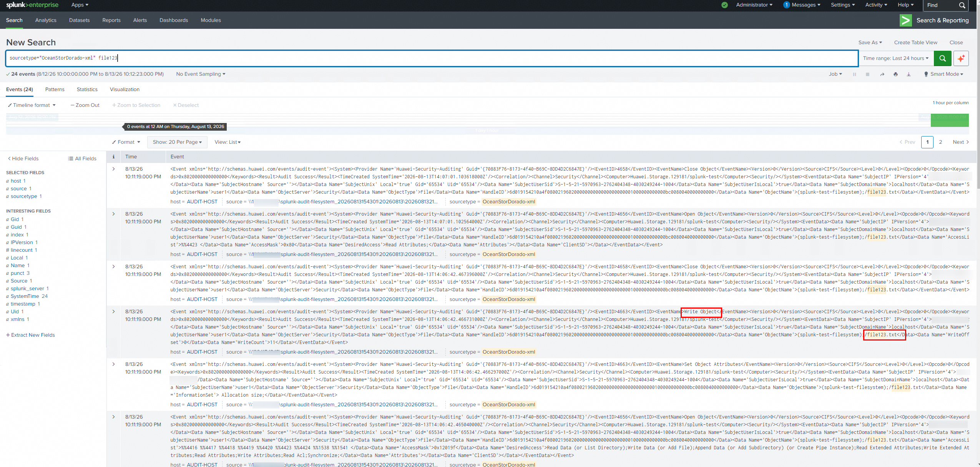Image resolution: width=980 pixels, height=467 pixels.
Task: Click the green timeline bar at right
Action: 949,120
